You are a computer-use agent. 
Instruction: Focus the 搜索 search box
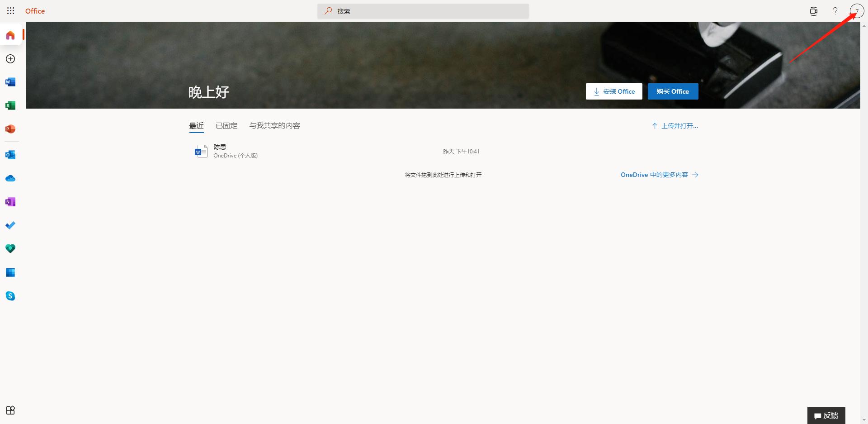click(423, 11)
